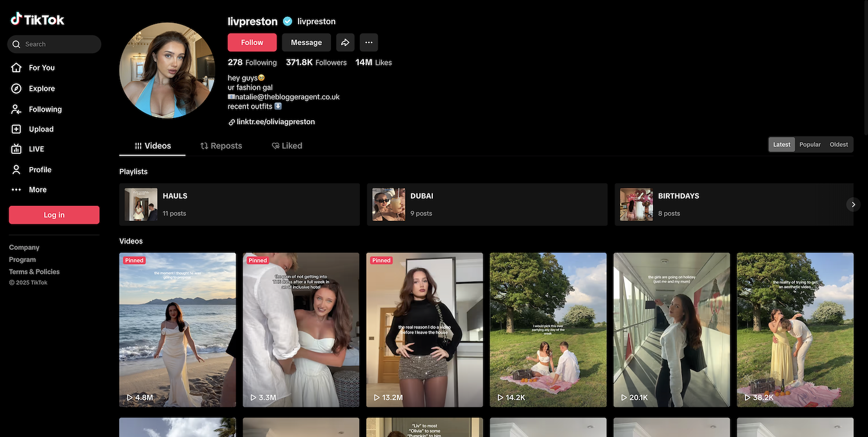Screen dimensions: 868x437
Task: Click the verified badge next to livpreston
Action: [288, 21]
